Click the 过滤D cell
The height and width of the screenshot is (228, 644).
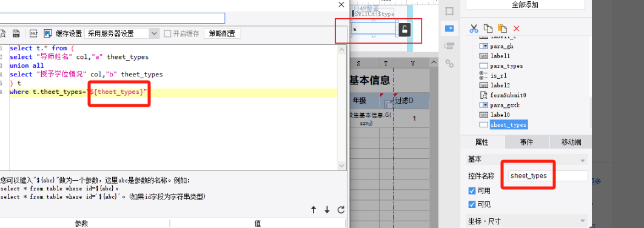(412, 101)
